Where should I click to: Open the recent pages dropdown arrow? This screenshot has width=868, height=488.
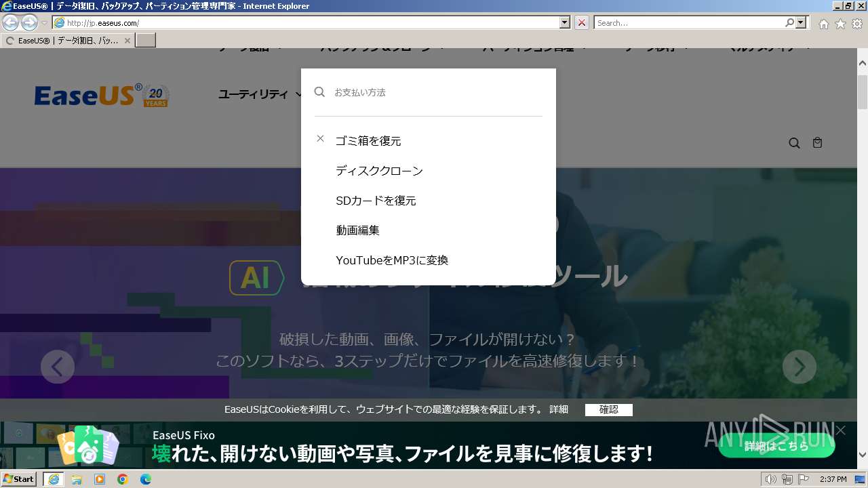click(44, 23)
